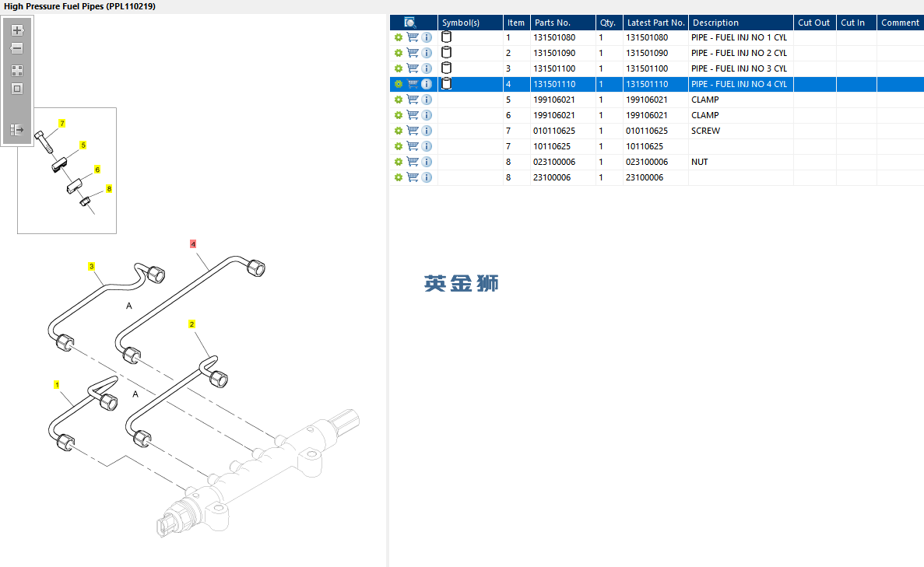924x567 pixels.
Task: Click green gear icon for NUT row
Action: coord(399,162)
